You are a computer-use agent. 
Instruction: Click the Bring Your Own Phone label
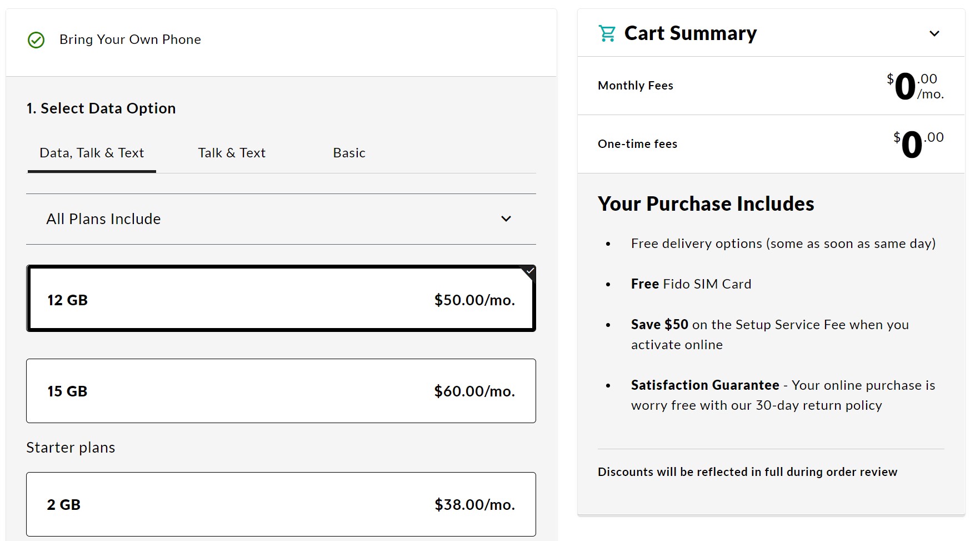coord(130,39)
